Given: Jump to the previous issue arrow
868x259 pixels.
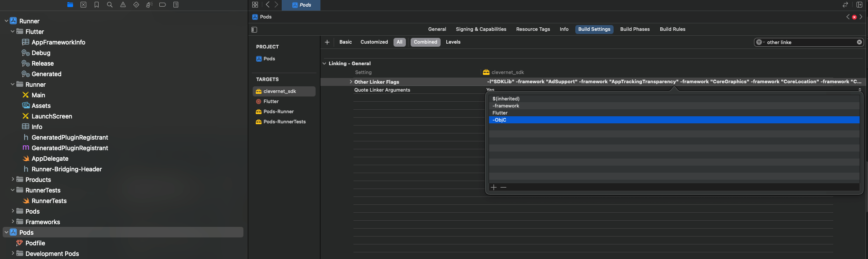Looking at the screenshot, I should point(848,17).
